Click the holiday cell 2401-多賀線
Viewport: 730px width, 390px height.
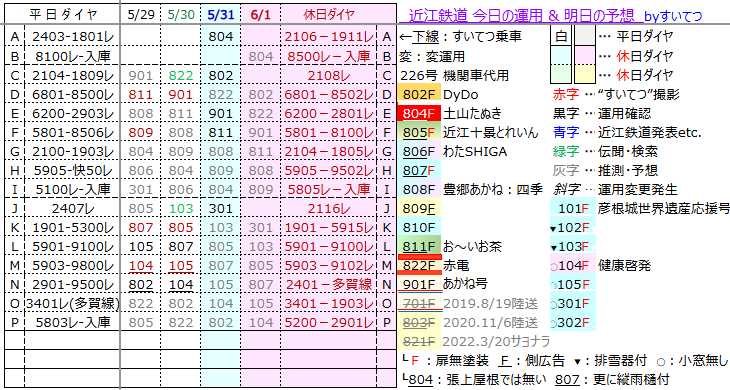pos(329,284)
